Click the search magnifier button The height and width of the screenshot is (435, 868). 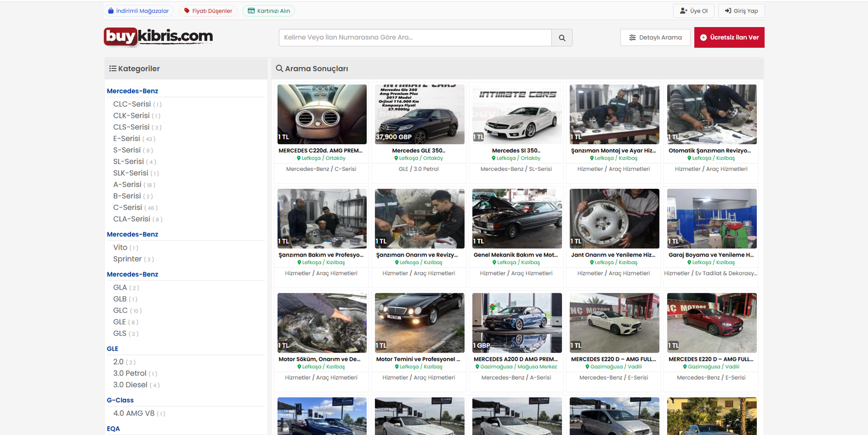[x=562, y=38]
